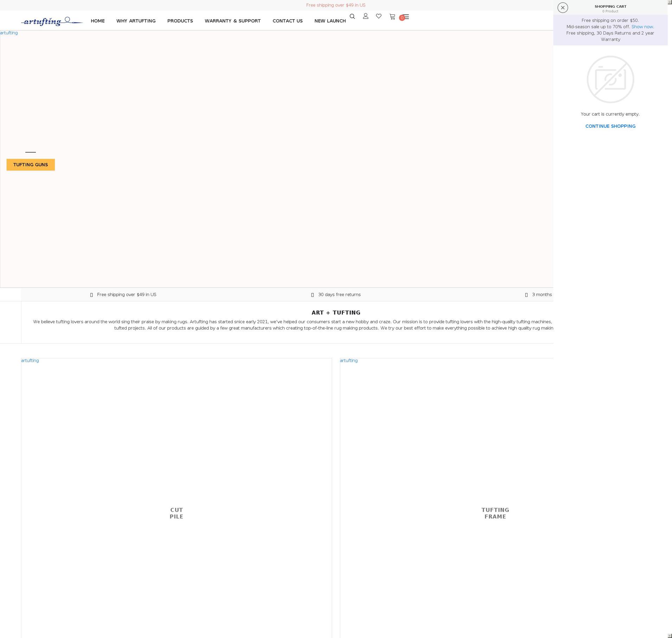This screenshot has height=638, width=672.
Task: Open the CUT PILE category image
Action: pyautogui.click(x=176, y=513)
